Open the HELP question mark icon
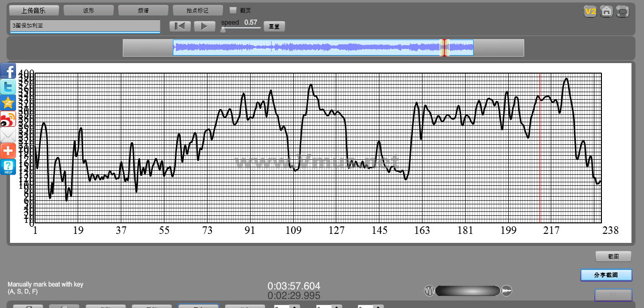 [8, 167]
